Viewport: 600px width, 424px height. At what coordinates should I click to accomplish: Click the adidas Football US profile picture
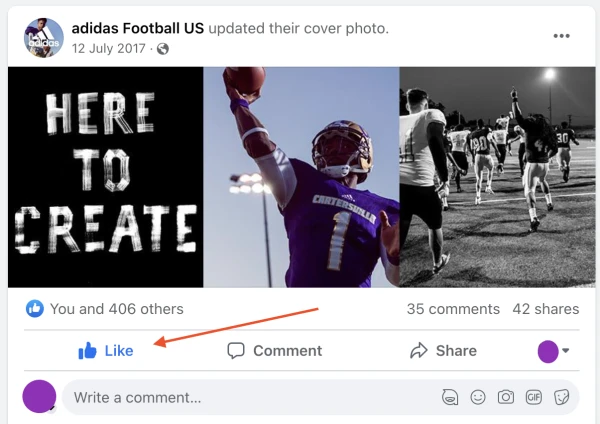(43, 38)
